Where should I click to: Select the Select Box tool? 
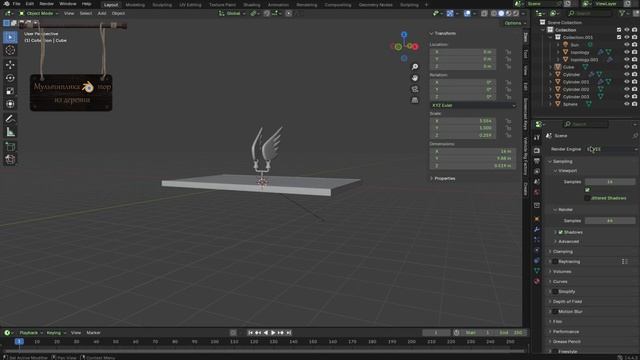tap(10, 37)
